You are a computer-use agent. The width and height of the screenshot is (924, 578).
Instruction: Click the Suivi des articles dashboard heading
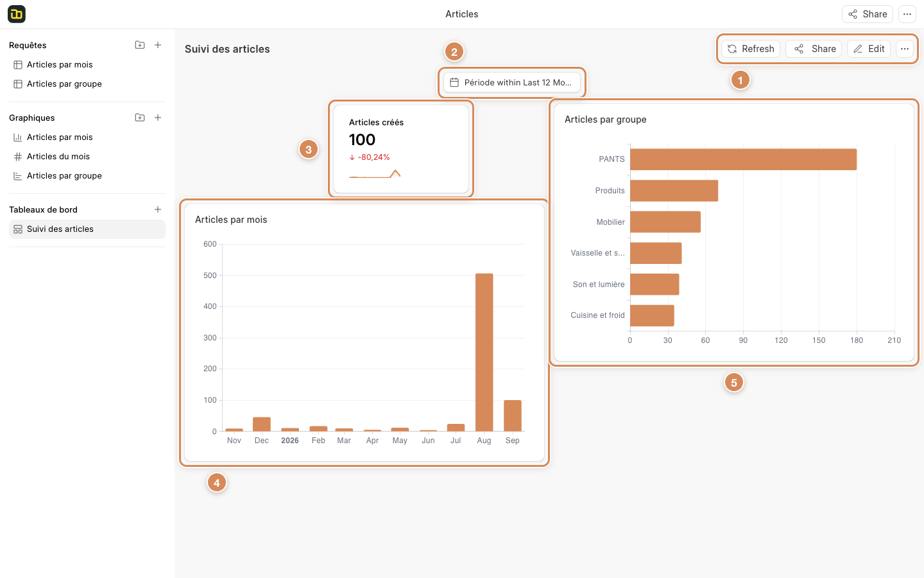click(x=227, y=49)
